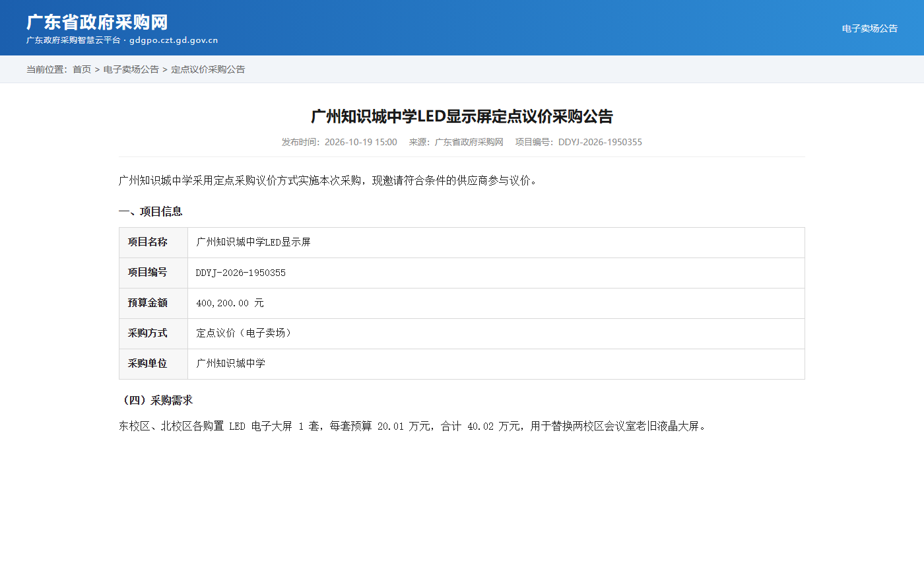Click the 一、项目信息 section heading

point(150,211)
